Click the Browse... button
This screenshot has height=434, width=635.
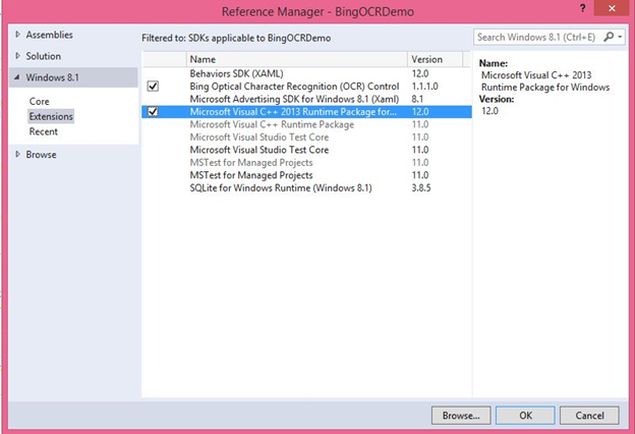coord(461,415)
